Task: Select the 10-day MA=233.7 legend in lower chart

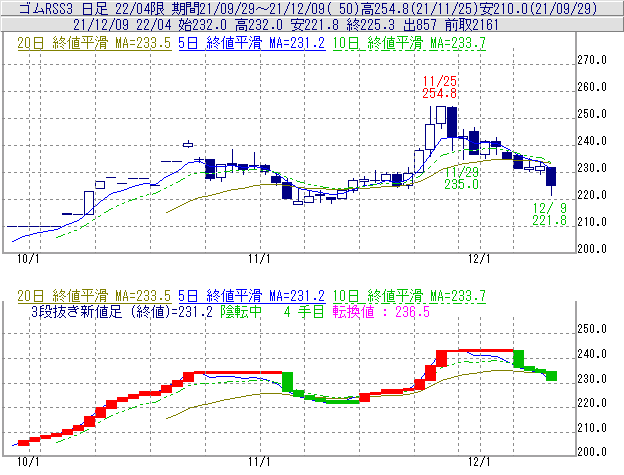Action: 409,296
